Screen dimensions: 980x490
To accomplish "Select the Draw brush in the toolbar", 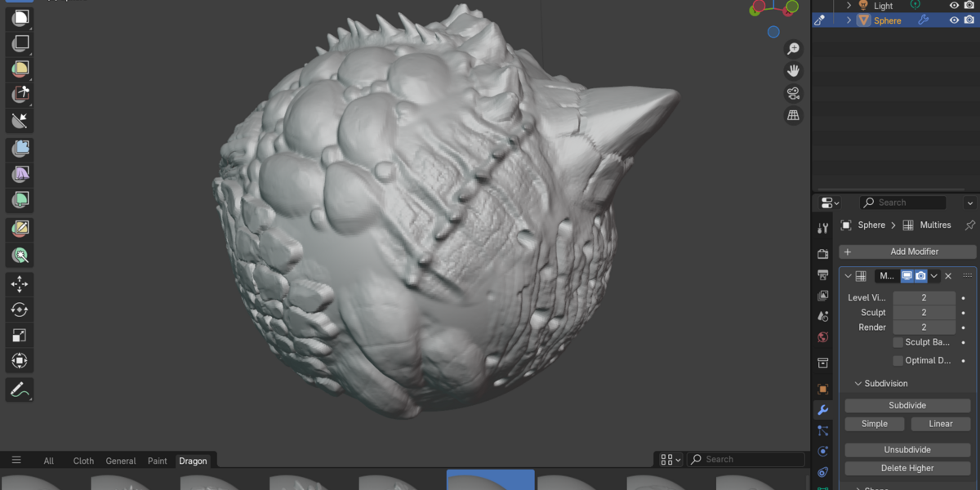I will point(18,18).
